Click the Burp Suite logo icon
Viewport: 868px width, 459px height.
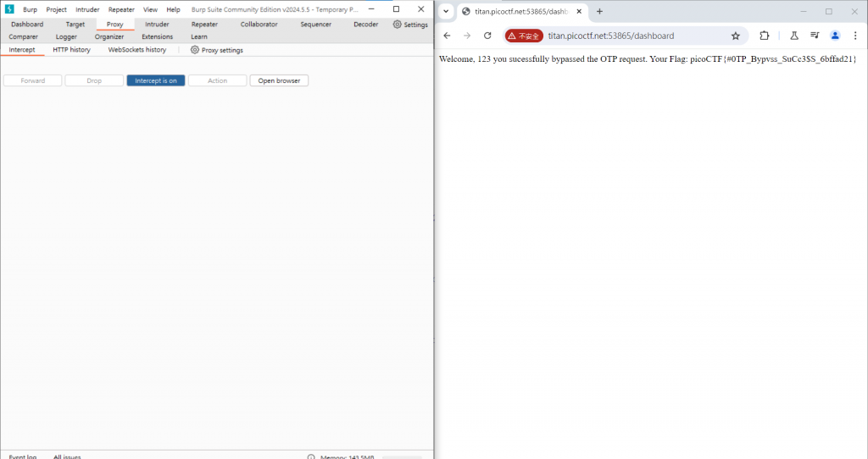(x=8, y=8)
